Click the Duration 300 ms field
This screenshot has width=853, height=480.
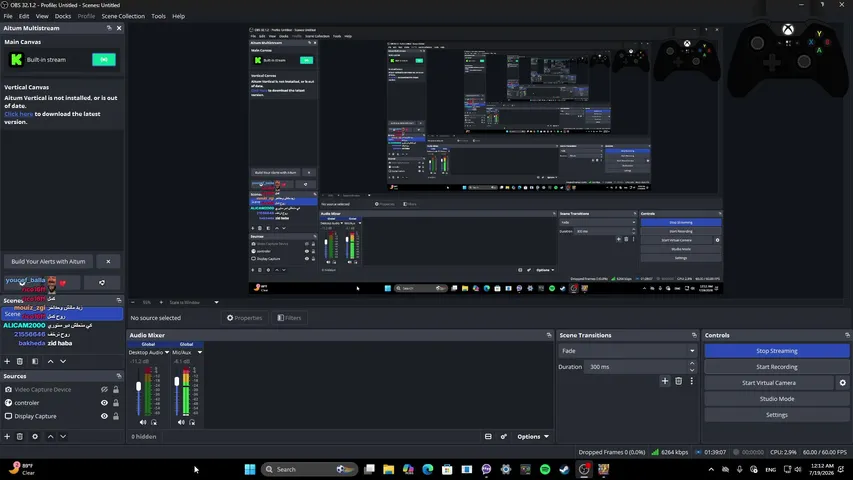(x=636, y=367)
